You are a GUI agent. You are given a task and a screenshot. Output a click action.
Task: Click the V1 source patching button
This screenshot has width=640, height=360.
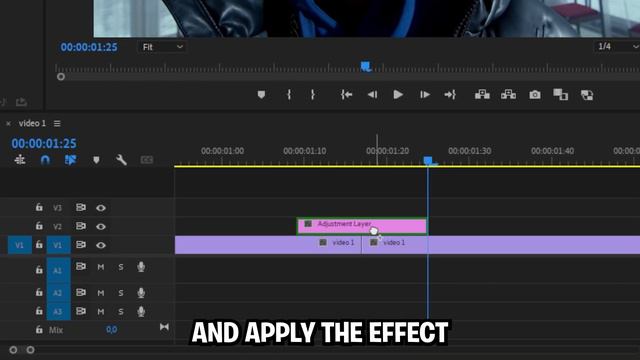pyautogui.click(x=20, y=245)
